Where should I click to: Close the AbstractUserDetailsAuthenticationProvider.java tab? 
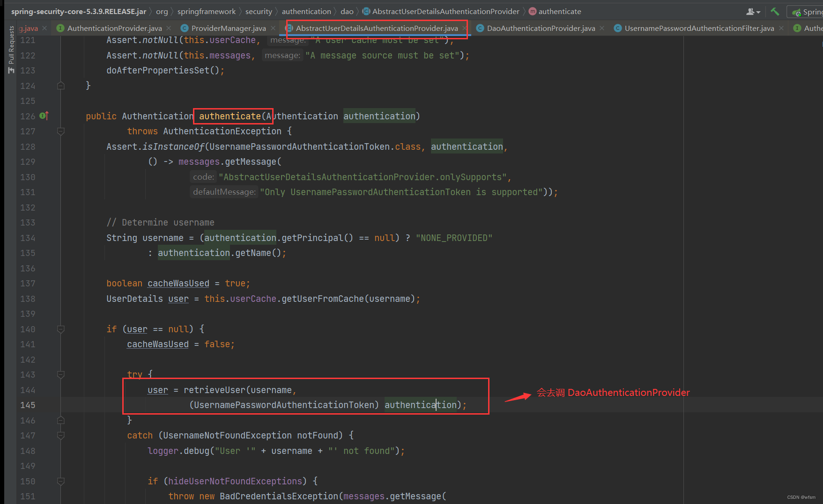464,28
